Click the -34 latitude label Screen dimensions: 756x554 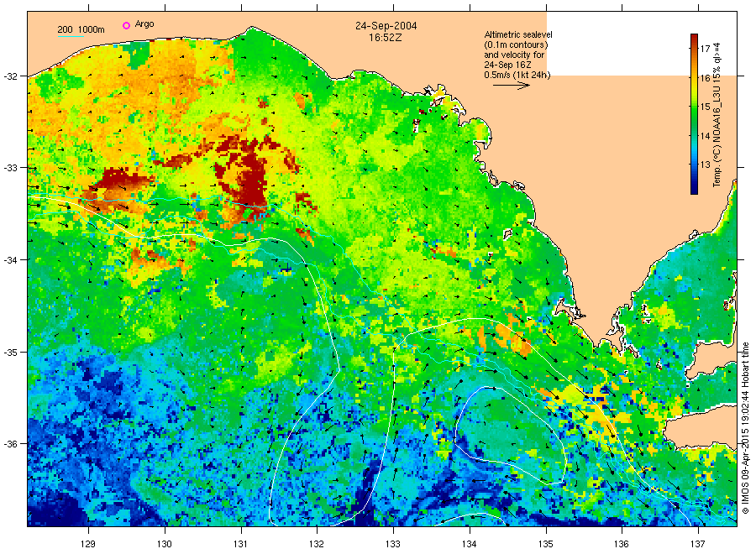(10, 260)
